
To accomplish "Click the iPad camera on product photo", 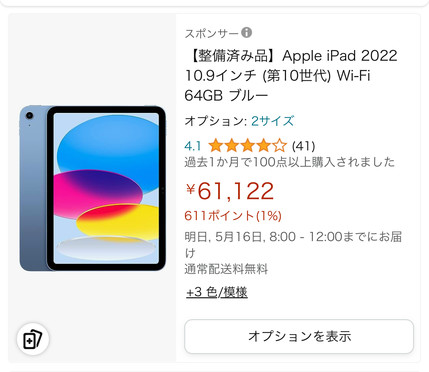I will click(x=29, y=116).
